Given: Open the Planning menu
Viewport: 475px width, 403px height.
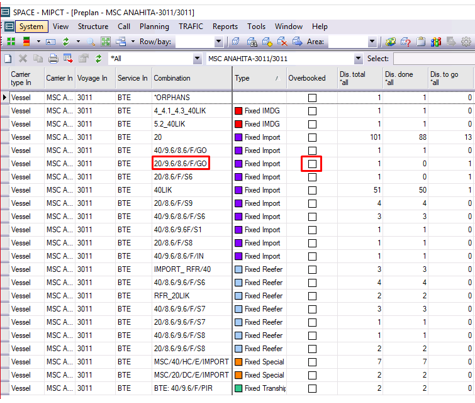Looking at the screenshot, I should tap(154, 26).
